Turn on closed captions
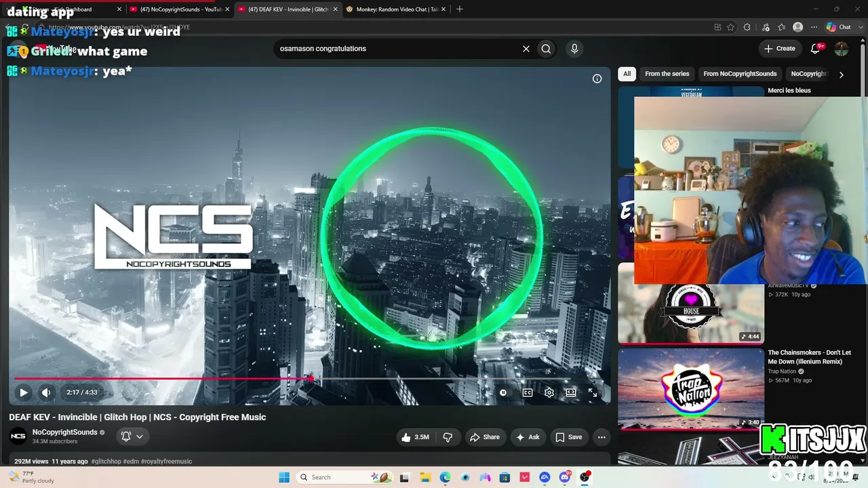 click(x=527, y=392)
